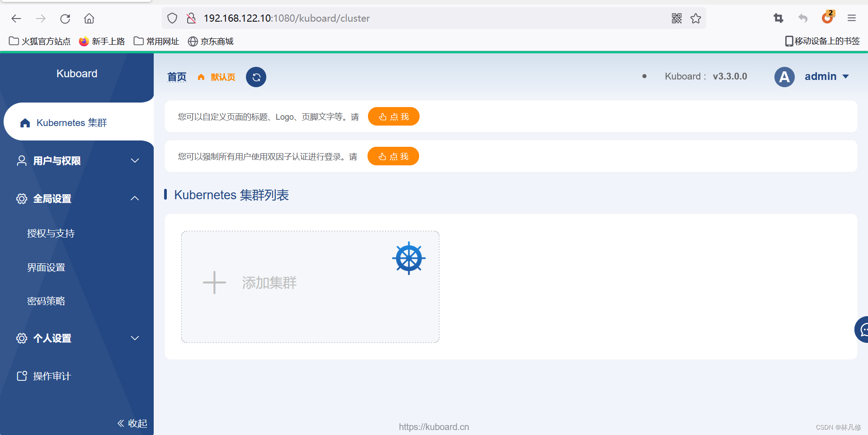Click the 首页 breadcrumb link

pos(177,77)
